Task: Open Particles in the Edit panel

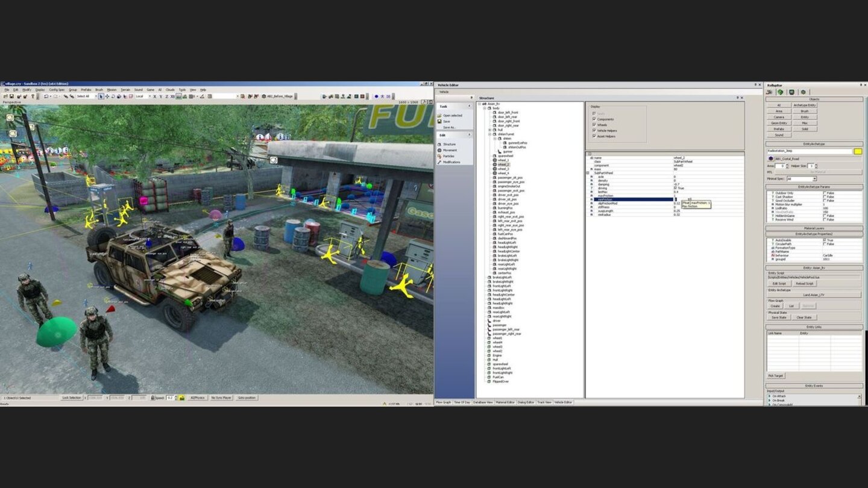Action: click(x=449, y=156)
